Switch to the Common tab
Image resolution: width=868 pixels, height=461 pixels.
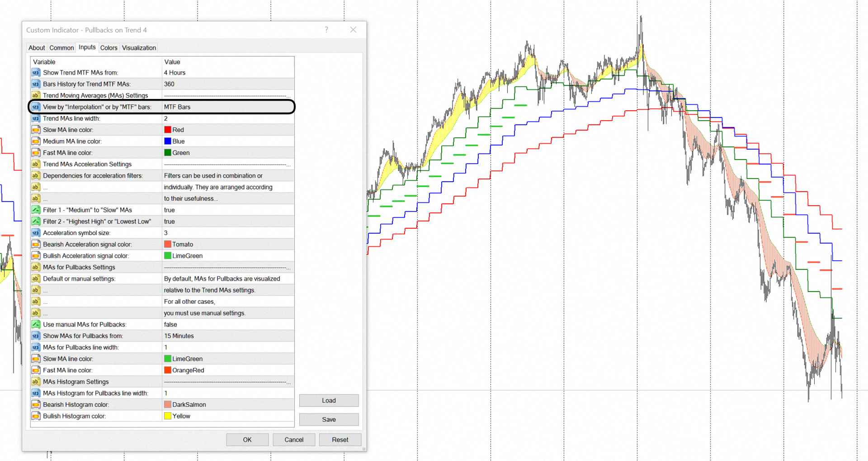[61, 48]
